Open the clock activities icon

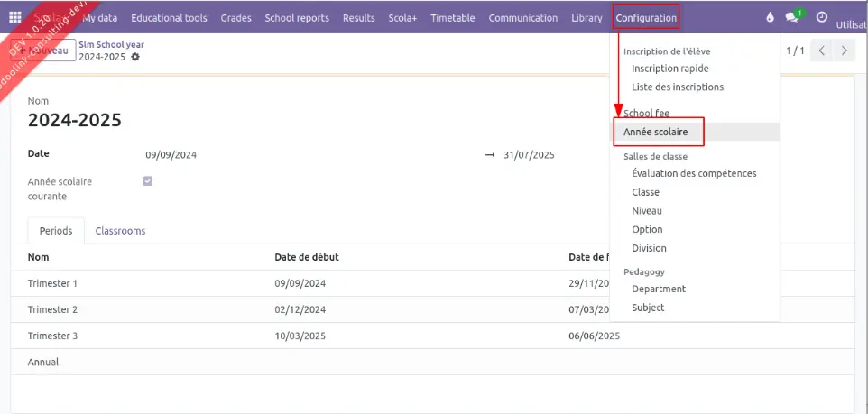[x=821, y=18]
